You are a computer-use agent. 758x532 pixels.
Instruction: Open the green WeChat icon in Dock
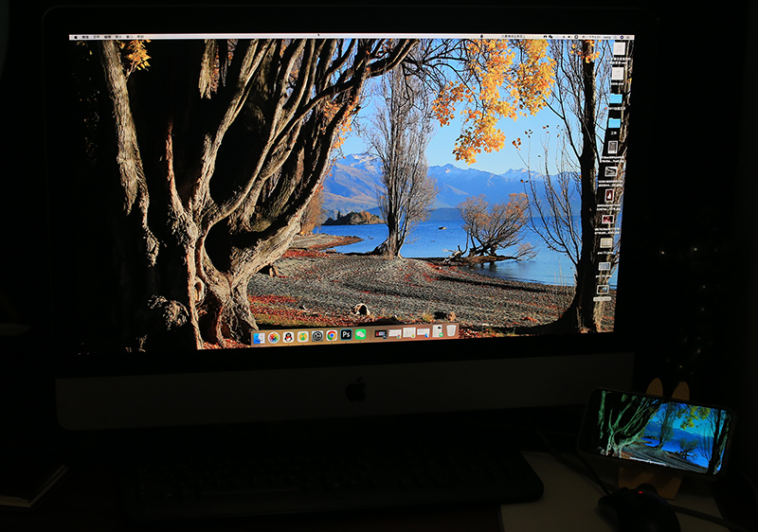point(361,334)
